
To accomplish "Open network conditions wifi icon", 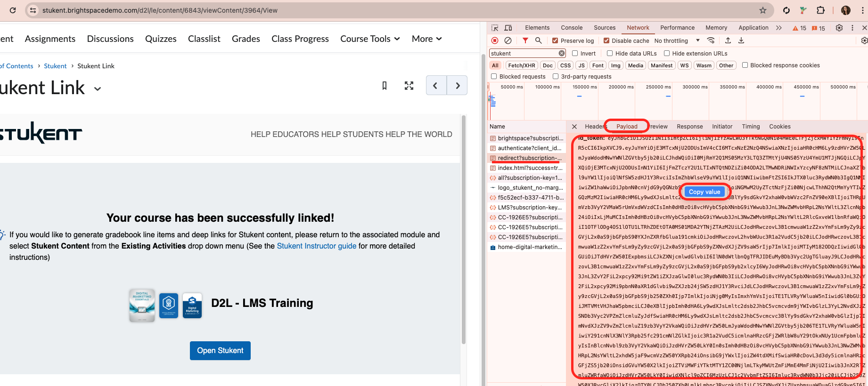I will (x=711, y=40).
